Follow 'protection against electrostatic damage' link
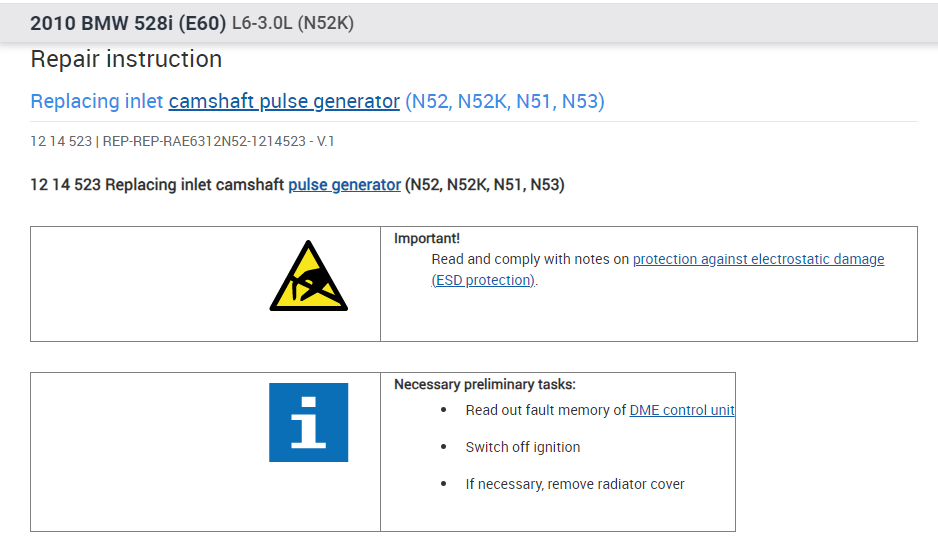Screen dimensions: 938x545 [x=758, y=259]
